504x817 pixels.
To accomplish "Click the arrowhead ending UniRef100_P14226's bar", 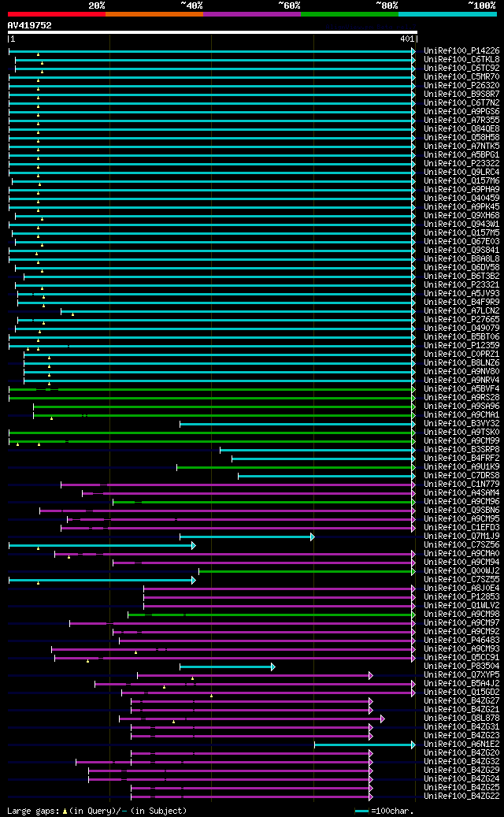I will coord(413,51).
